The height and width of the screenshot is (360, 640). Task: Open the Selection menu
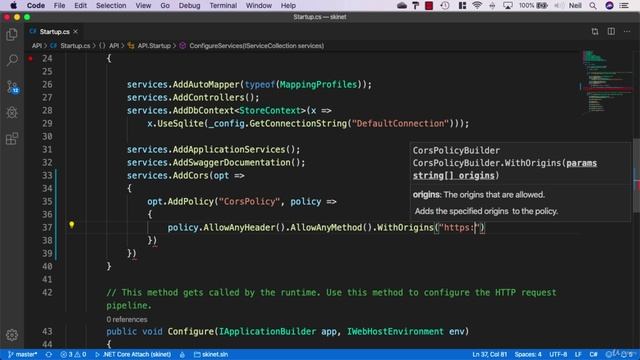click(111, 5)
